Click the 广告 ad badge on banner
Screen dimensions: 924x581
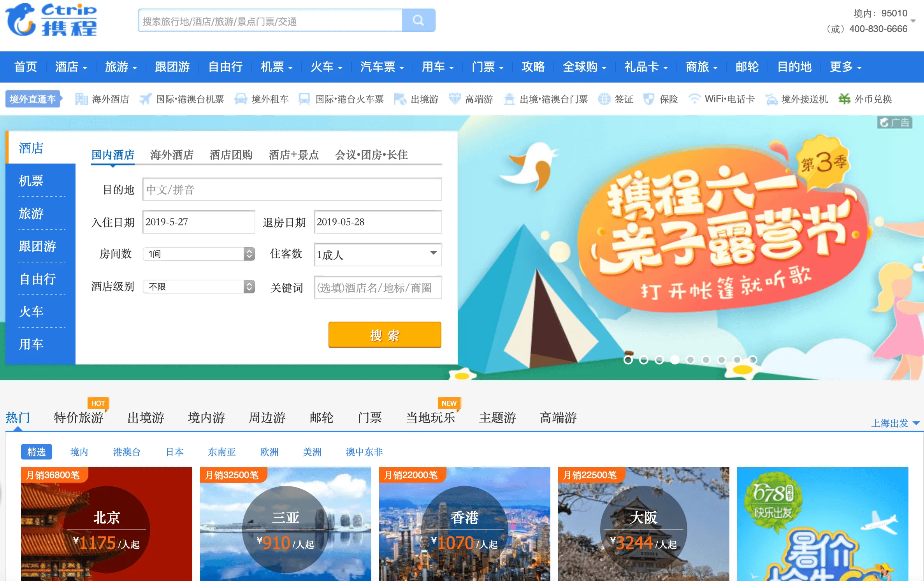pos(894,122)
